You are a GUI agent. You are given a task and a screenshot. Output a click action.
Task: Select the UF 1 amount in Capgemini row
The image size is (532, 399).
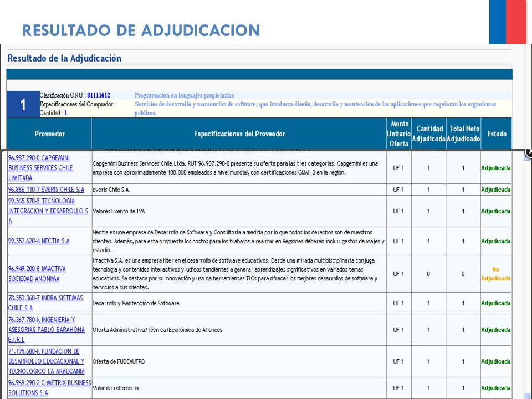pyautogui.click(x=398, y=168)
